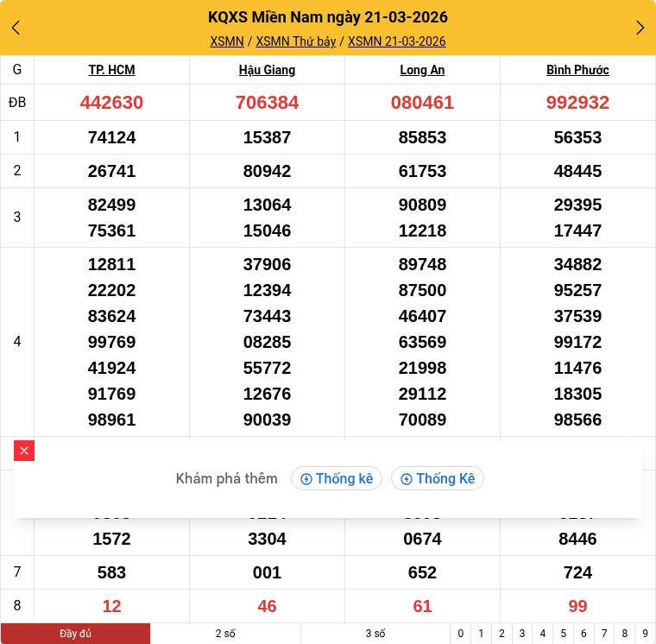Click the capitalized 'Thống Kê' button

pos(438,478)
